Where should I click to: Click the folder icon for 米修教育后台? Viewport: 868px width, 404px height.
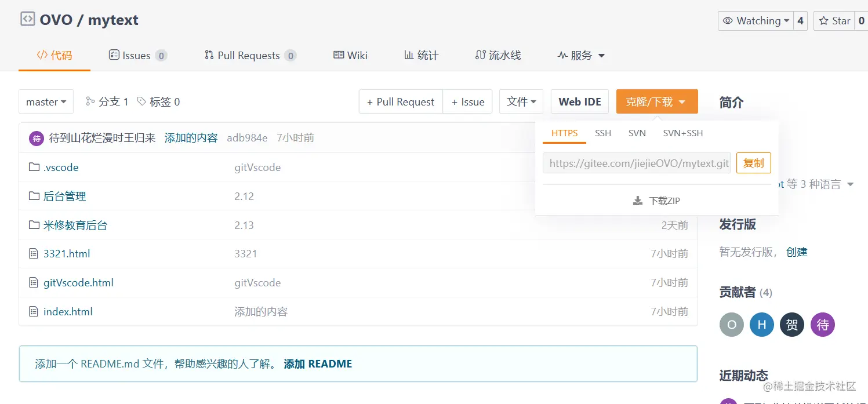[34, 225]
